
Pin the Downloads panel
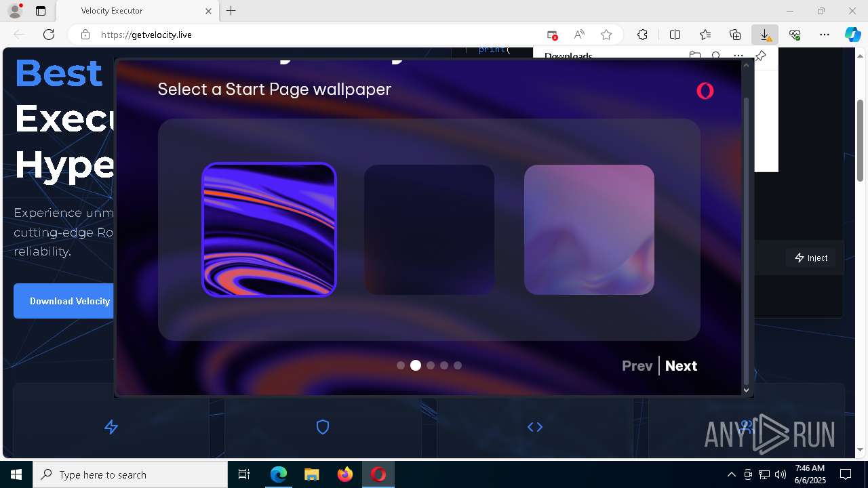pyautogui.click(x=761, y=56)
